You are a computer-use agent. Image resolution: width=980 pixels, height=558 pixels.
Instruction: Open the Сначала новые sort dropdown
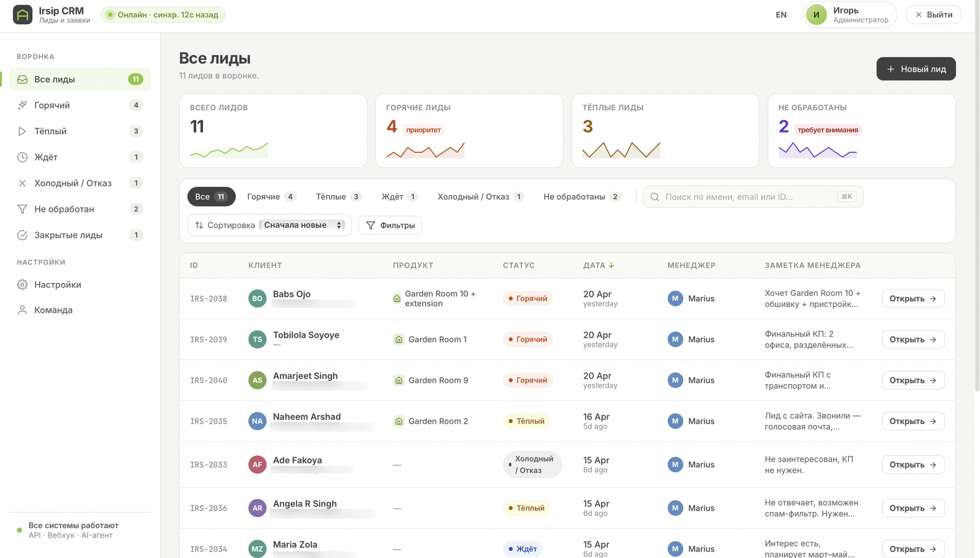pos(303,225)
